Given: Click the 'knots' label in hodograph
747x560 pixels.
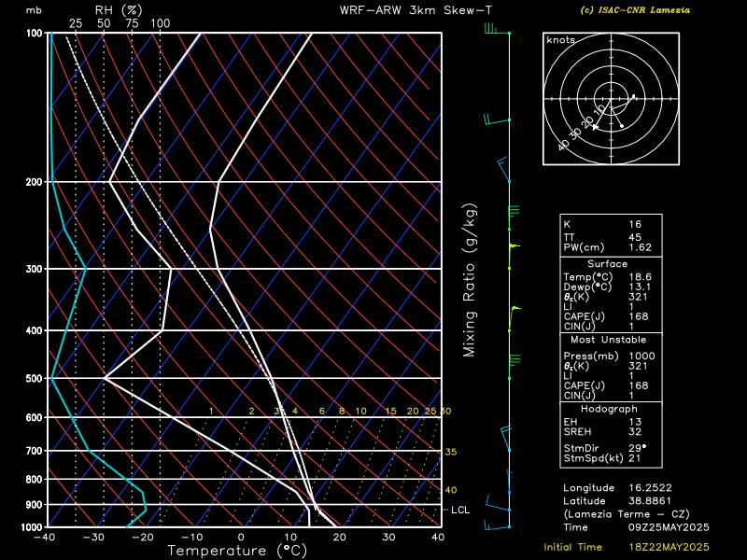Looking at the screenshot, I should [561, 40].
